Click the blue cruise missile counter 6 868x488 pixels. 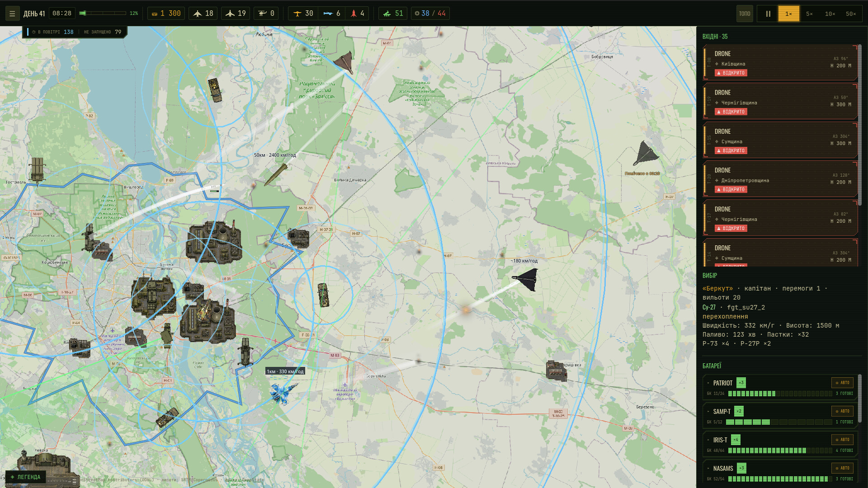coord(331,14)
